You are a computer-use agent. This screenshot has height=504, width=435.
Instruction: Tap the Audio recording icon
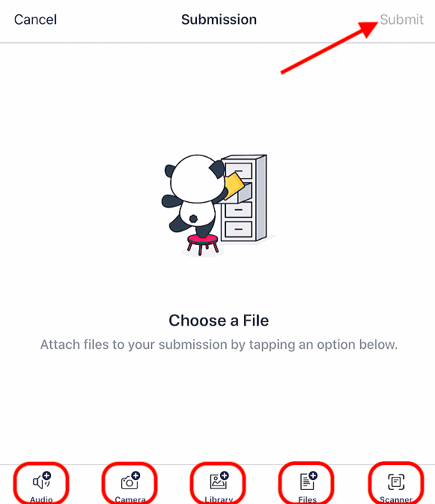click(x=42, y=481)
